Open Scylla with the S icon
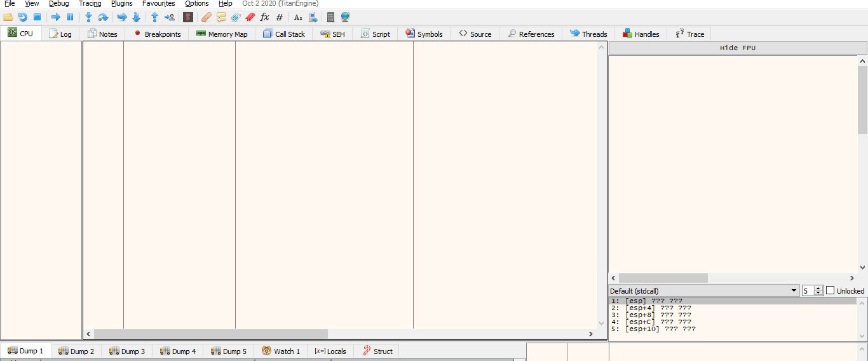 (x=188, y=17)
